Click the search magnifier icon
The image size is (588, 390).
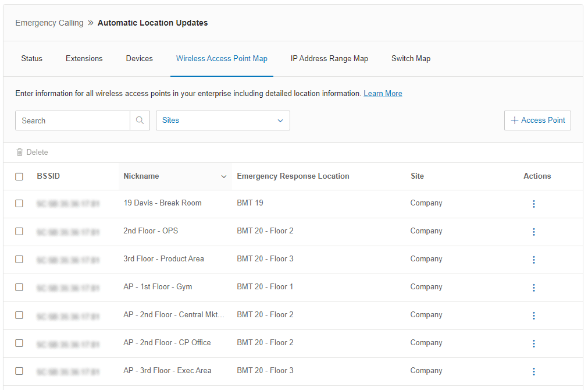140,120
